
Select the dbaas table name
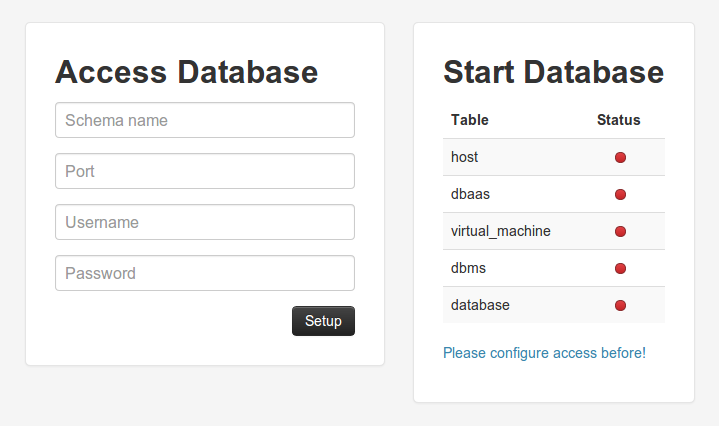pos(470,194)
